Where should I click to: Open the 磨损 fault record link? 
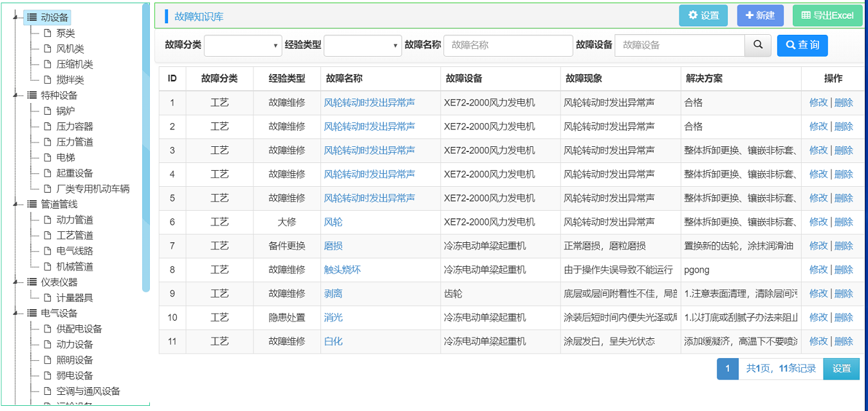[x=333, y=245]
